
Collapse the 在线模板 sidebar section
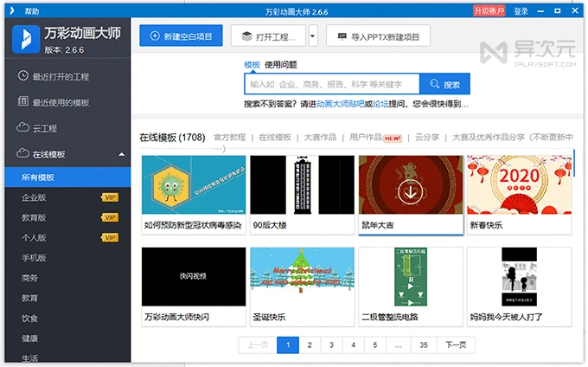click(x=122, y=154)
